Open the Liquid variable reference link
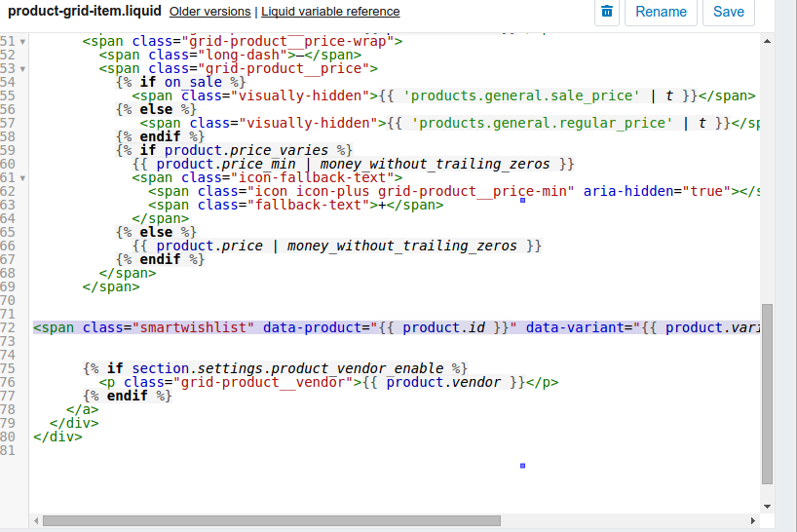 pyautogui.click(x=330, y=12)
